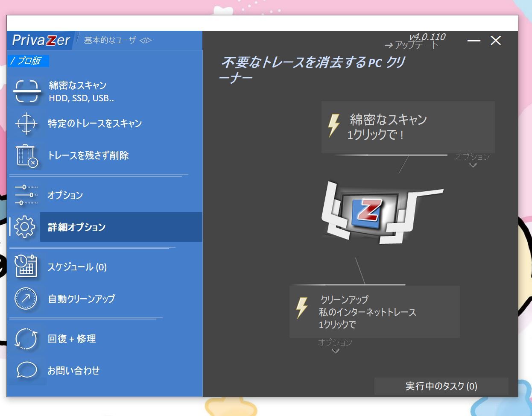Viewport: 532px width, 416px height.
Task: Open 実行中のタスク (0) button
Action: (441, 386)
